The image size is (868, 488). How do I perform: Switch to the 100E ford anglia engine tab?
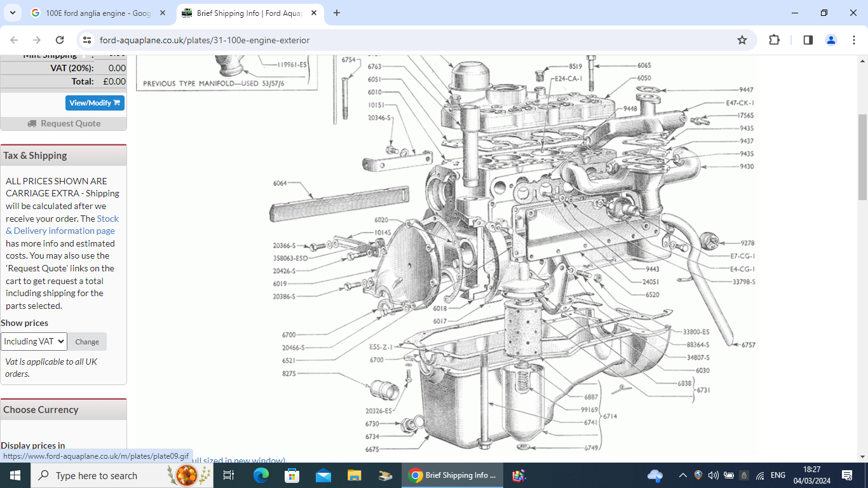click(97, 13)
